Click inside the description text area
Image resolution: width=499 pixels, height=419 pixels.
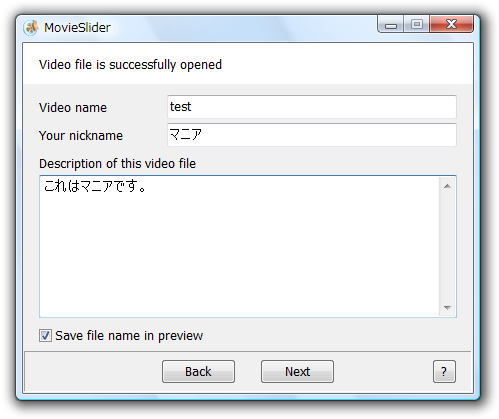(239, 246)
